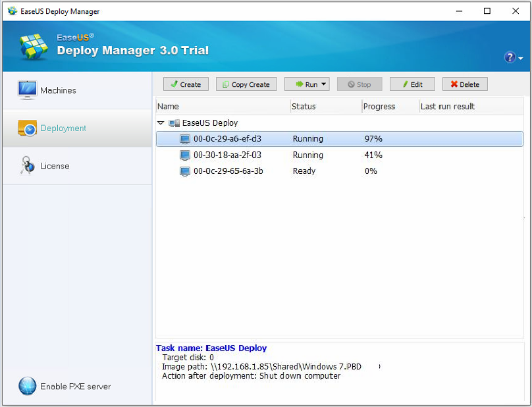The width and height of the screenshot is (532, 407).
Task: Click the Task name: EaseUS Deploy heading
Action: [x=211, y=348]
